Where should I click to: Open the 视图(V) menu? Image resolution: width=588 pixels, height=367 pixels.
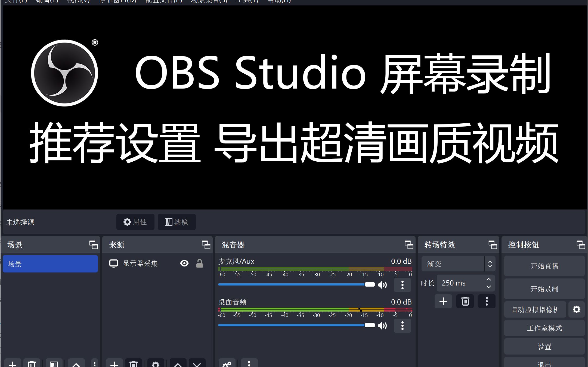78,1
